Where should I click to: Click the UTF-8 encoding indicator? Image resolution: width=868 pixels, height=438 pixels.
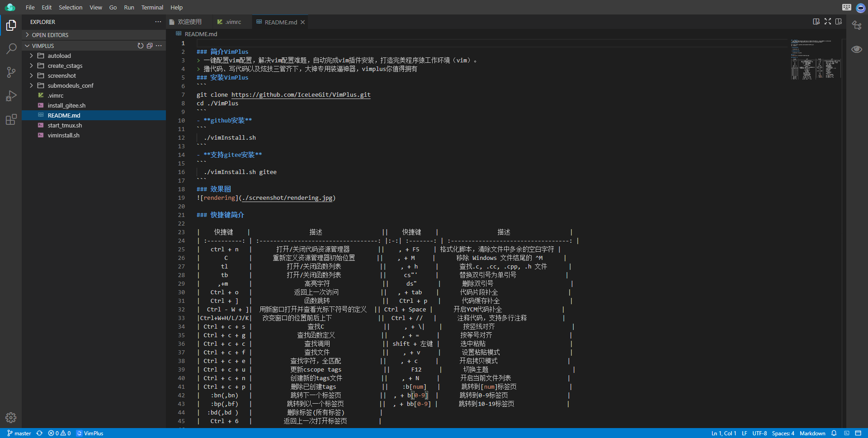click(759, 433)
